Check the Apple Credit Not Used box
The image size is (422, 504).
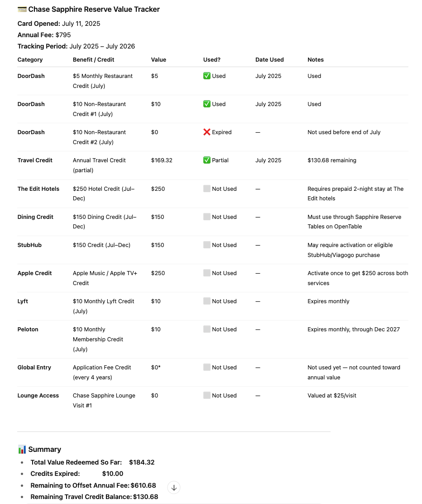tap(207, 273)
